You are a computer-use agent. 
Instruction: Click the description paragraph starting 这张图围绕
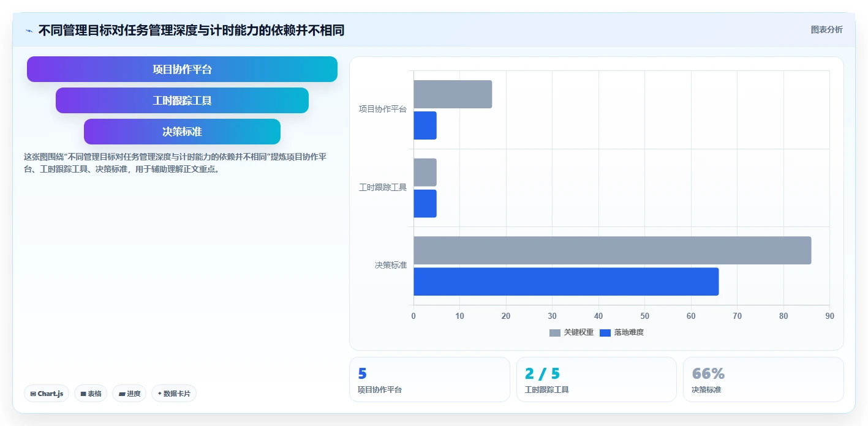coord(175,163)
